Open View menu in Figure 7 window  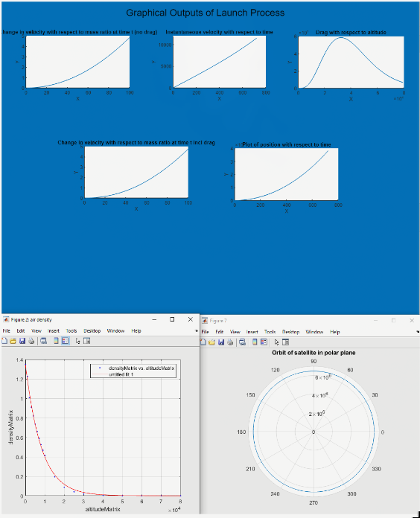point(235,332)
